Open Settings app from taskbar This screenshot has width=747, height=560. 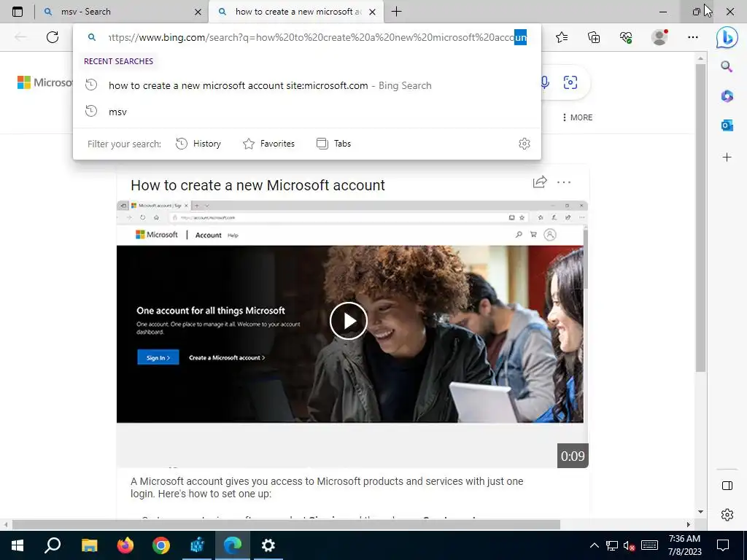tap(268, 545)
